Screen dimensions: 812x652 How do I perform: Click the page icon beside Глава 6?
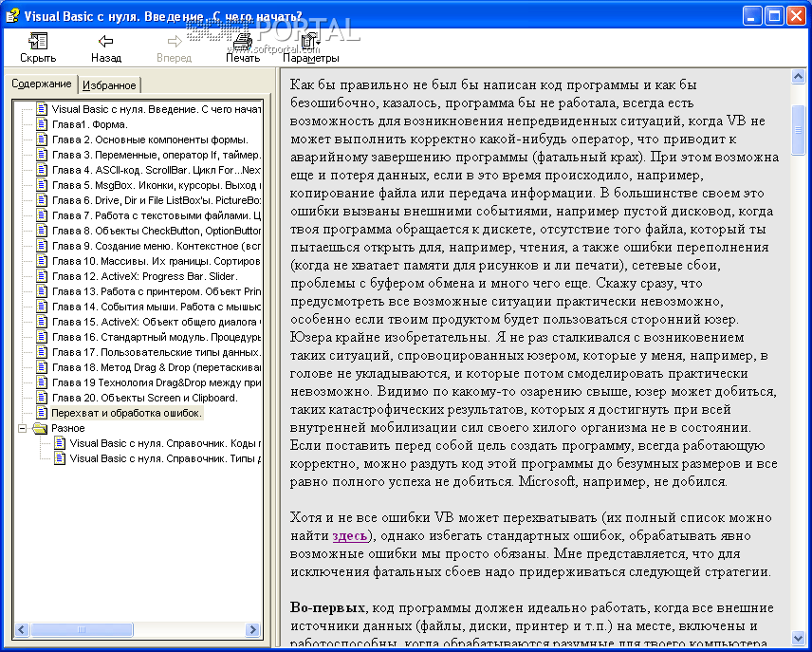42,200
